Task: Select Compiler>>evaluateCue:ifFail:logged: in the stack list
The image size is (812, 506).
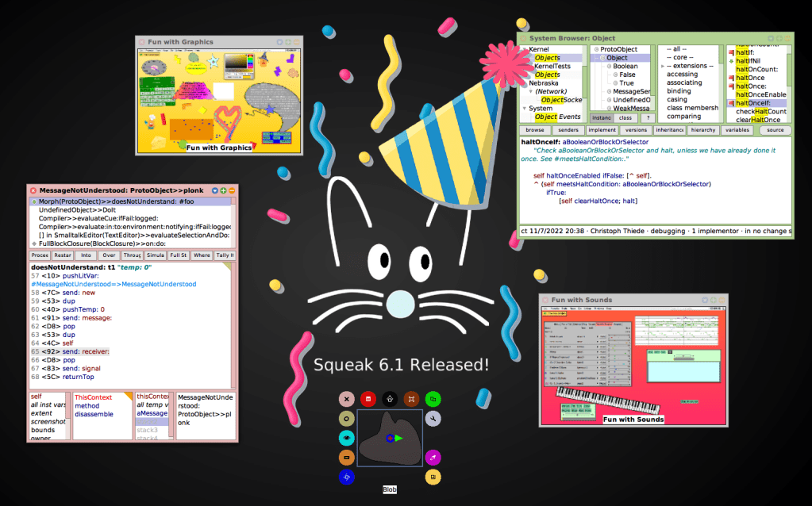Action: coord(130,218)
